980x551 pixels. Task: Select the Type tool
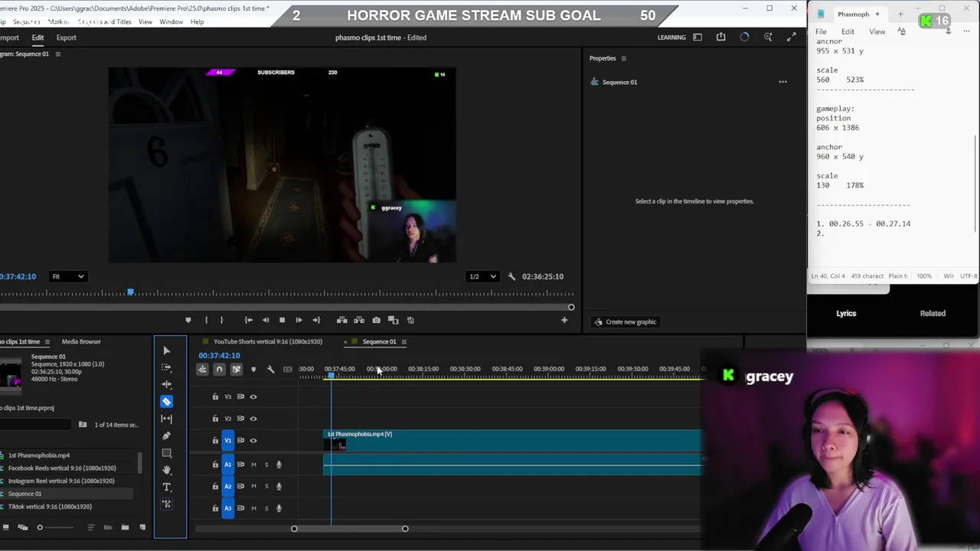point(166,487)
